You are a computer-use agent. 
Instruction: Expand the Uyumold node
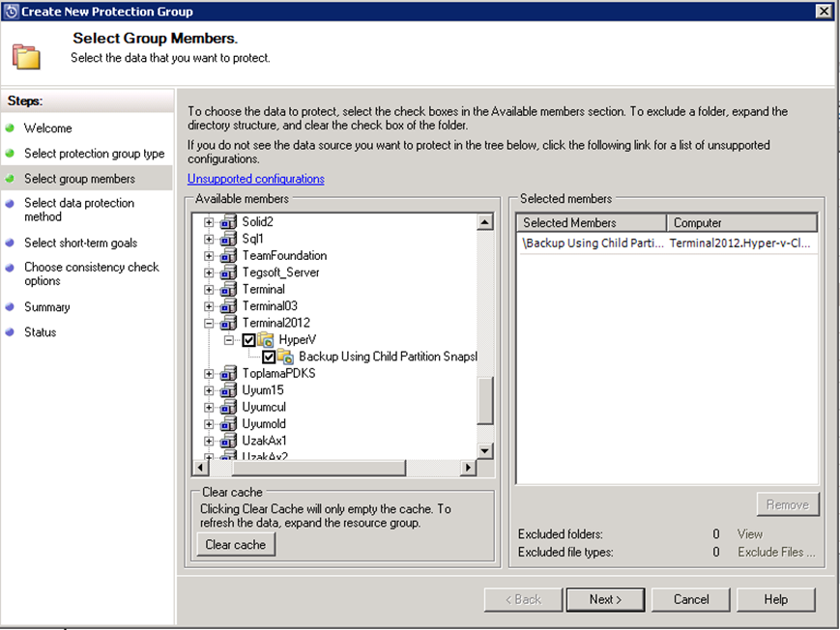click(x=209, y=424)
